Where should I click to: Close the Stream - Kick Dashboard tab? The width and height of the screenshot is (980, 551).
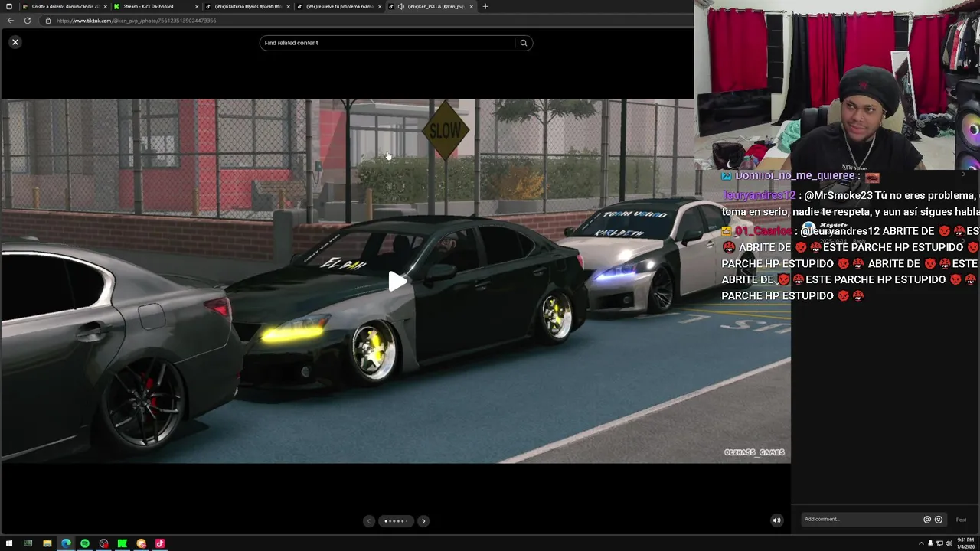click(x=197, y=6)
